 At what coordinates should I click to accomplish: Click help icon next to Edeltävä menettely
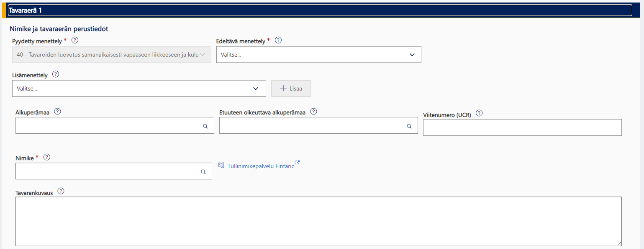[x=278, y=40]
